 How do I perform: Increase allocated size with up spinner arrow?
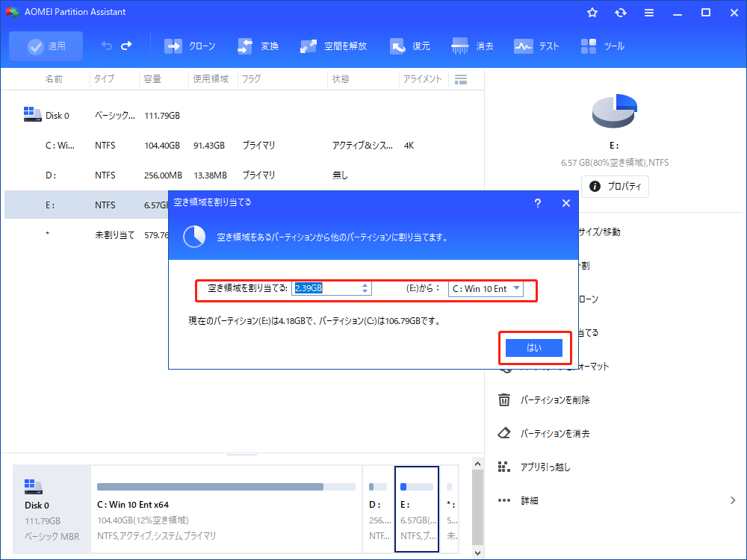[x=365, y=285]
